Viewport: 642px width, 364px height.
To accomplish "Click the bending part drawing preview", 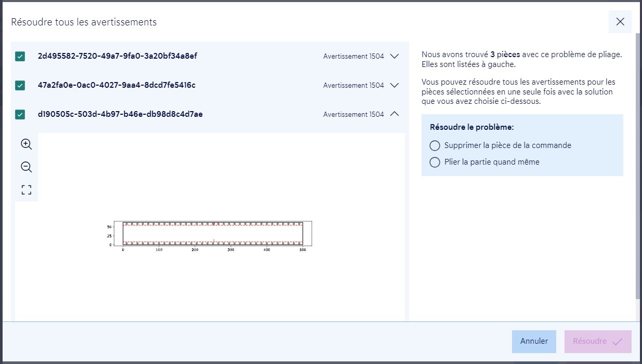I will click(213, 234).
